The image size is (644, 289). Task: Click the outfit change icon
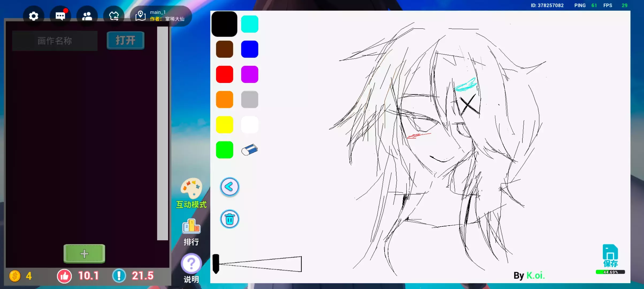[114, 16]
